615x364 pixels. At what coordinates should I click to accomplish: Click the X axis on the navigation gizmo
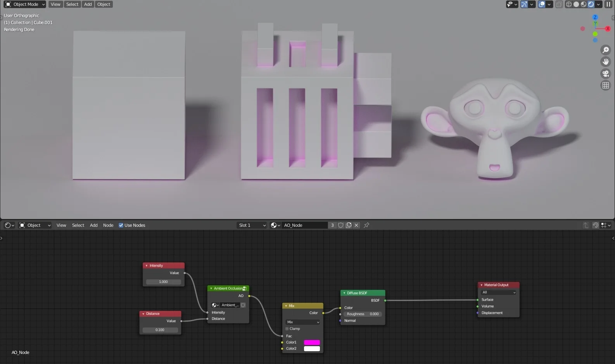(608, 29)
